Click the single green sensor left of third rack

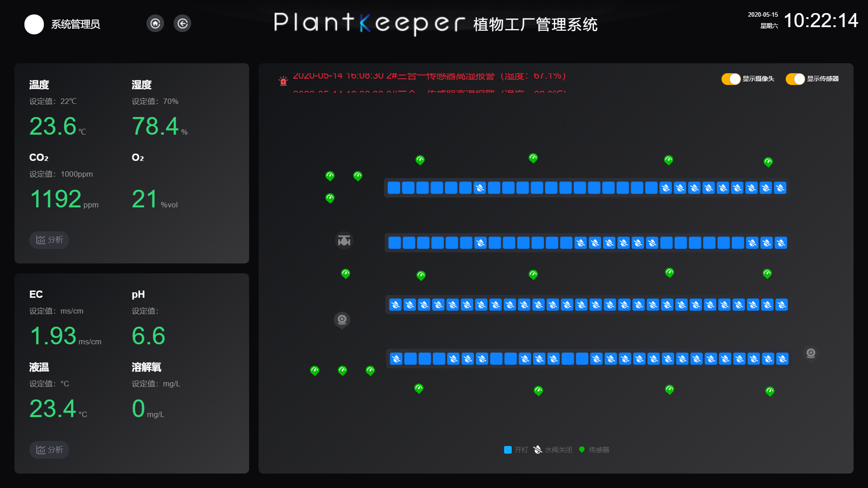tap(345, 274)
